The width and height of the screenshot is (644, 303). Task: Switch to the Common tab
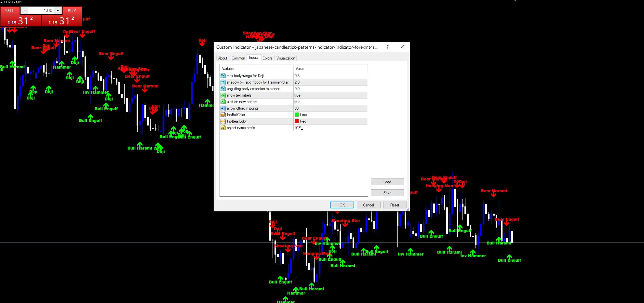238,58
